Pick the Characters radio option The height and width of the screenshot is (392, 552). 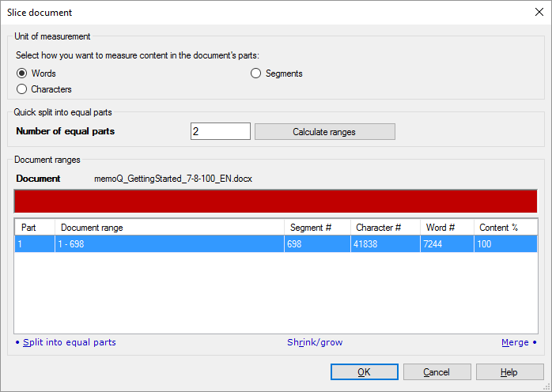[22, 89]
